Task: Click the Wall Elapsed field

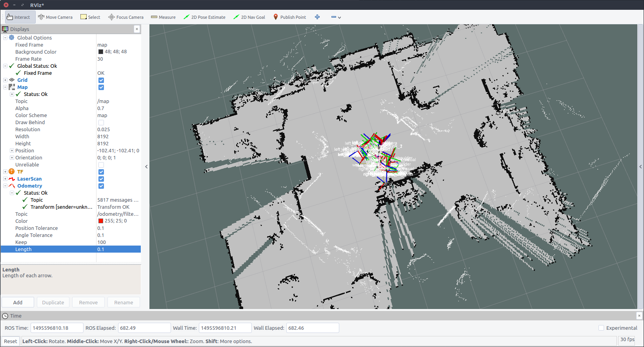Action: (313, 328)
